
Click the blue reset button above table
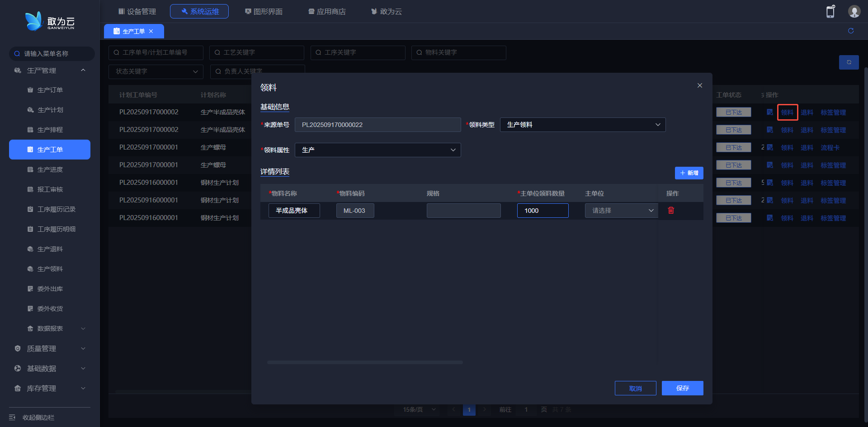pyautogui.click(x=849, y=62)
